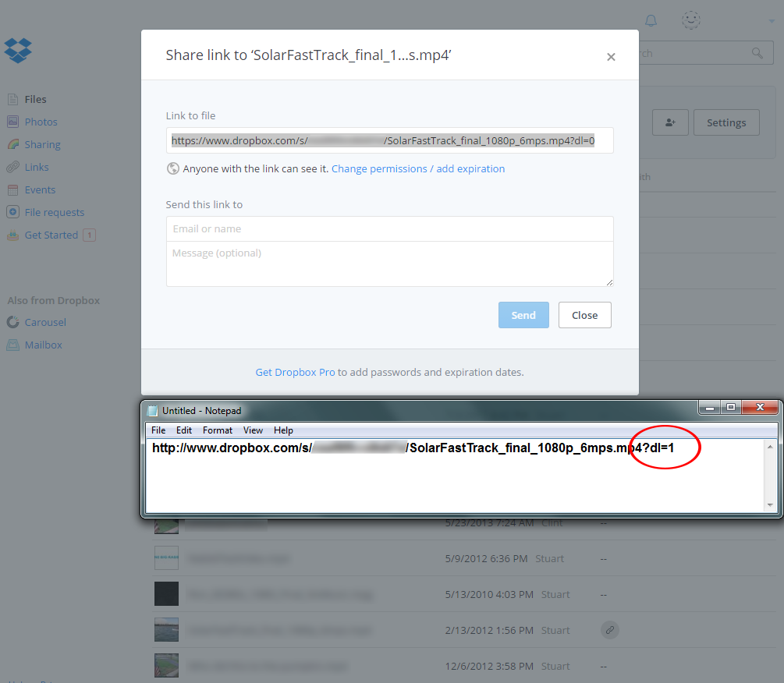Click the Sharing rainbow icon

(13, 144)
